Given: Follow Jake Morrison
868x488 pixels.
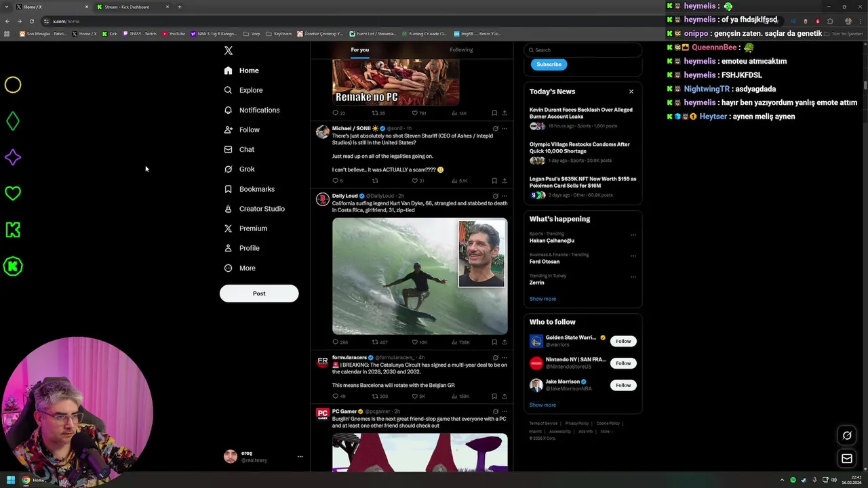Looking at the screenshot, I should 623,385.
